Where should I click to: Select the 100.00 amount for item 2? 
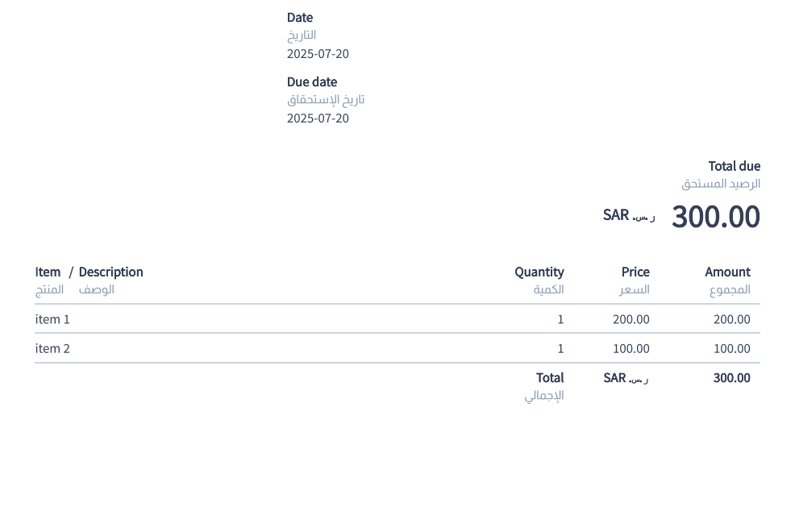pos(731,348)
